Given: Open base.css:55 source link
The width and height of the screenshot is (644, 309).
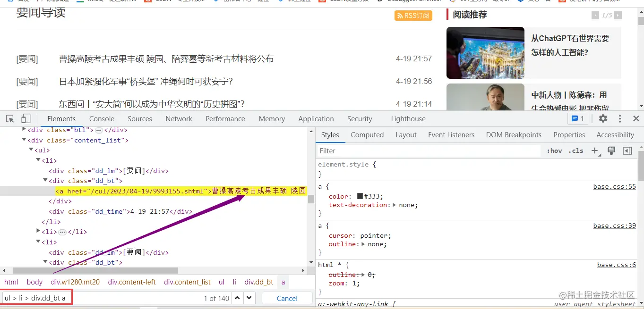Looking at the screenshot, I should click(x=615, y=187).
